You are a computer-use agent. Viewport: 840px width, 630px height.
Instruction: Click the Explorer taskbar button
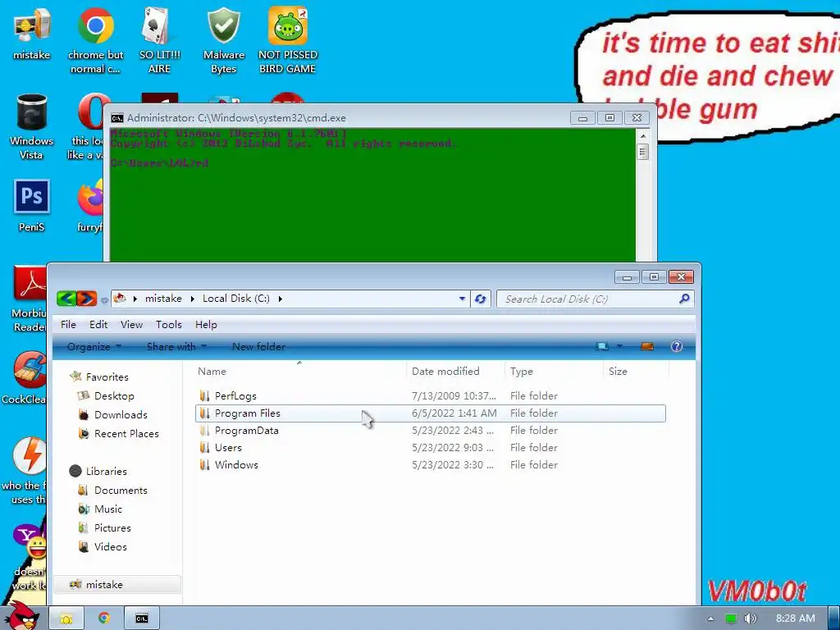pyautogui.click(x=66, y=619)
